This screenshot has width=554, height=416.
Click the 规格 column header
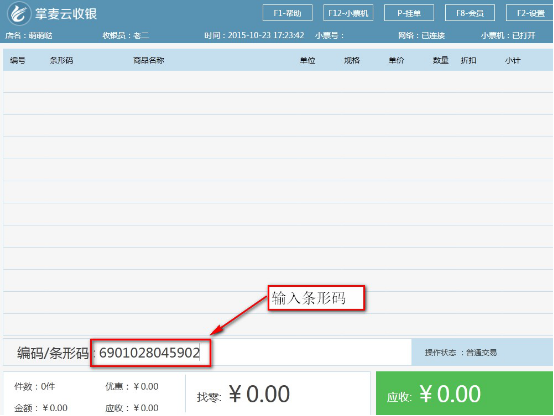coord(352,60)
